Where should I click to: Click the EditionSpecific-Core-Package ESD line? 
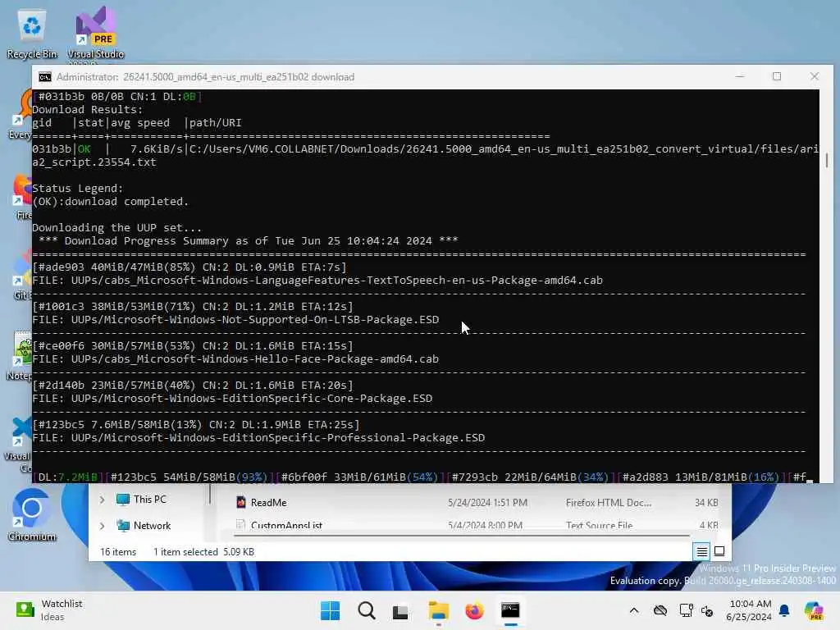point(232,399)
